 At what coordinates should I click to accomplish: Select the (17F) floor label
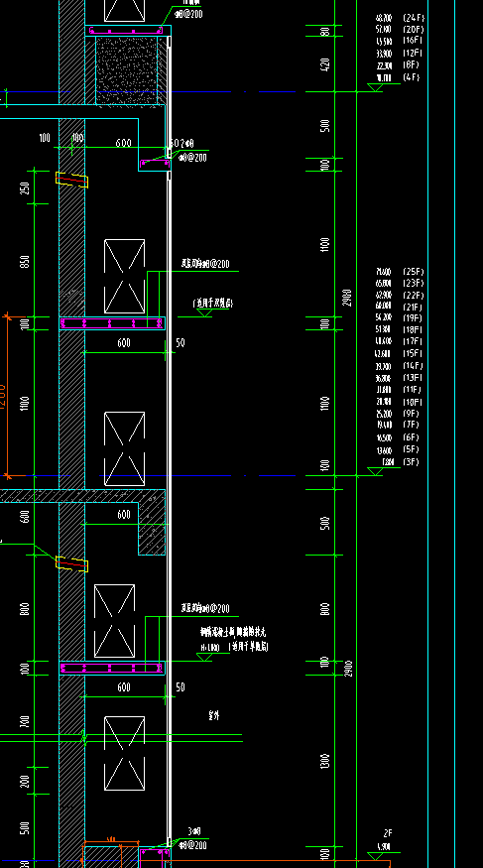[413, 341]
